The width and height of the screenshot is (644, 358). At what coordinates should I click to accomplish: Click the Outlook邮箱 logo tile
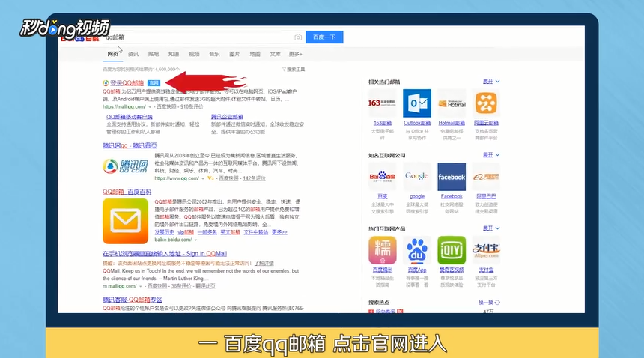click(417, 103)
